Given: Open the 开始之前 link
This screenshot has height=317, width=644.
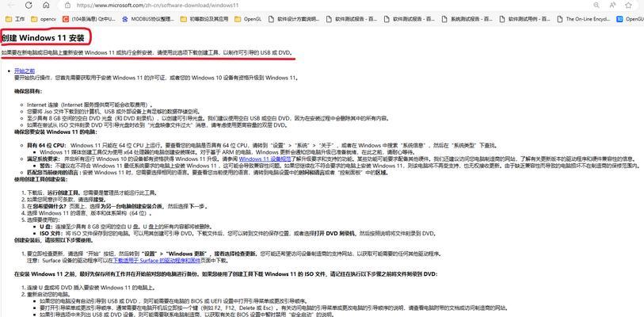Looking at the screenshot, I should pos(25,71).
